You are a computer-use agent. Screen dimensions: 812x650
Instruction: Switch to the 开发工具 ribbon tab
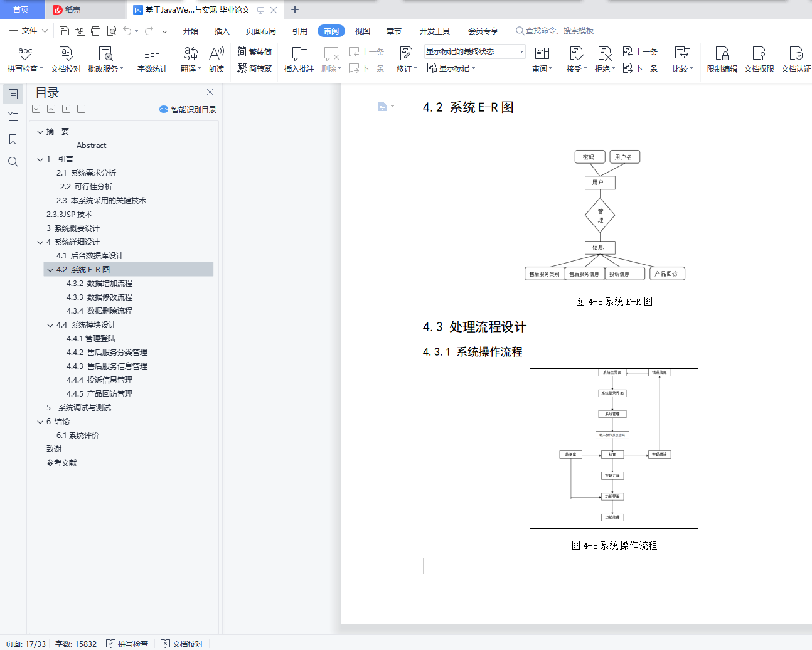pos(435,31)
